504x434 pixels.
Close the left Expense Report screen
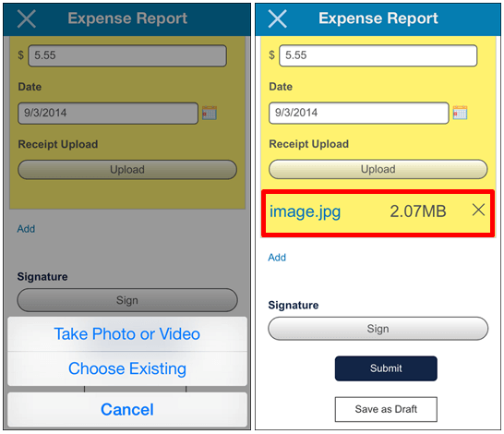pyautogui.click(x=27, y=18)
